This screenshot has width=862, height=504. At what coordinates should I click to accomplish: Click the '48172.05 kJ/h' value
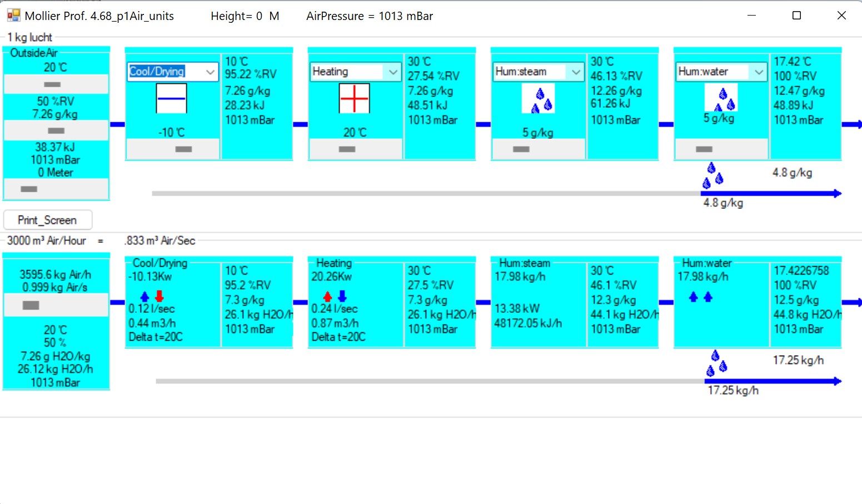tap(528, 323)
